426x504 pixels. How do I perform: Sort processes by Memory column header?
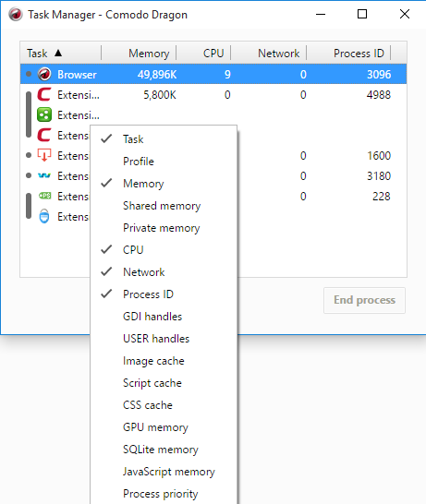point(149,53)
